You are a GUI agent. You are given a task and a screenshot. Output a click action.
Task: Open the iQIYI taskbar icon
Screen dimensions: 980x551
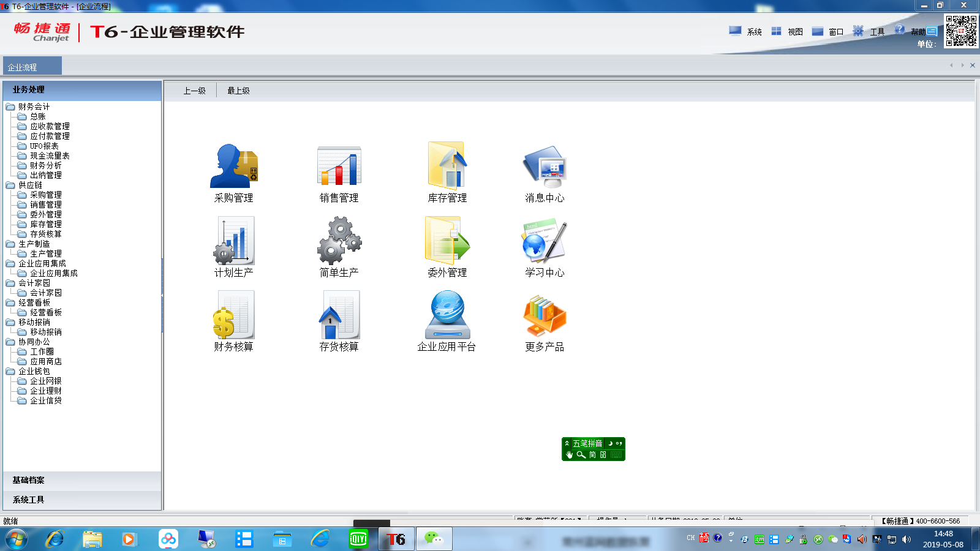[x=358, y=539]
